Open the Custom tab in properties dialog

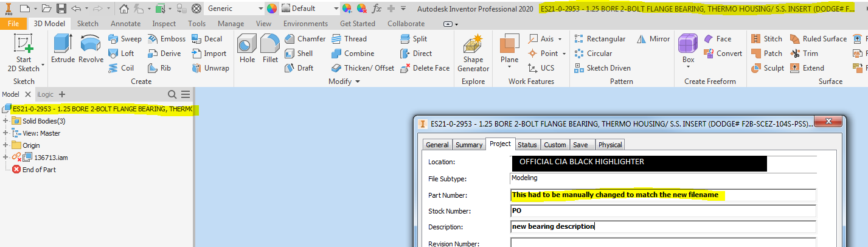pyautogui.click(x=555, y=144)
